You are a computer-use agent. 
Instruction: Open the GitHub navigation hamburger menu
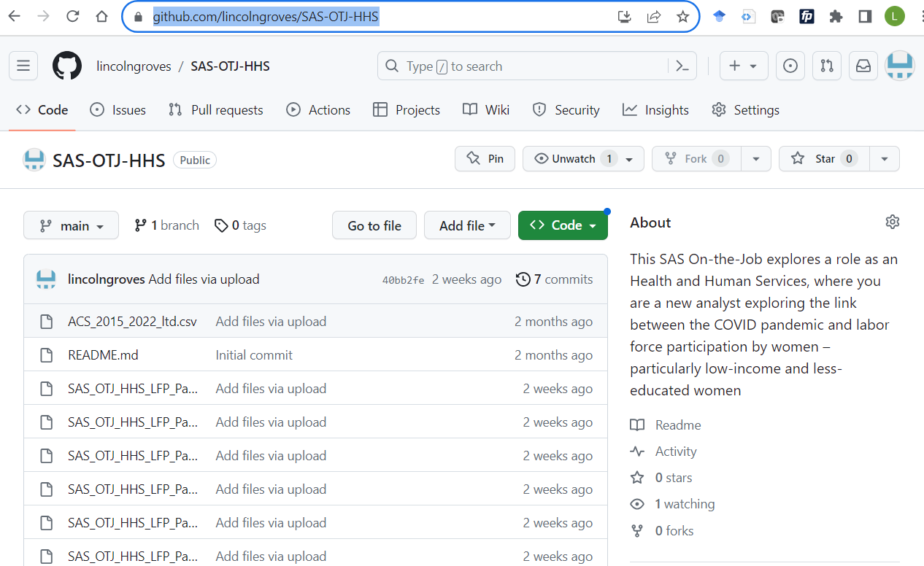pos(23,66)
